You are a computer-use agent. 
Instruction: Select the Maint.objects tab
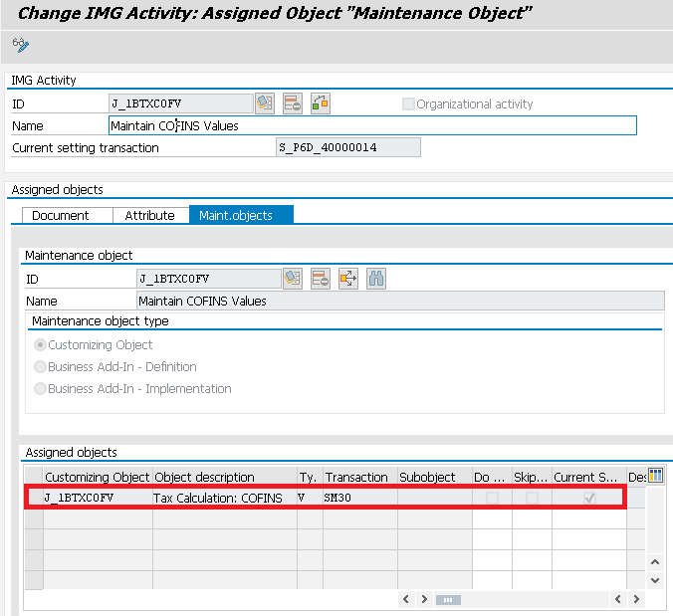(x=241, y=215)
